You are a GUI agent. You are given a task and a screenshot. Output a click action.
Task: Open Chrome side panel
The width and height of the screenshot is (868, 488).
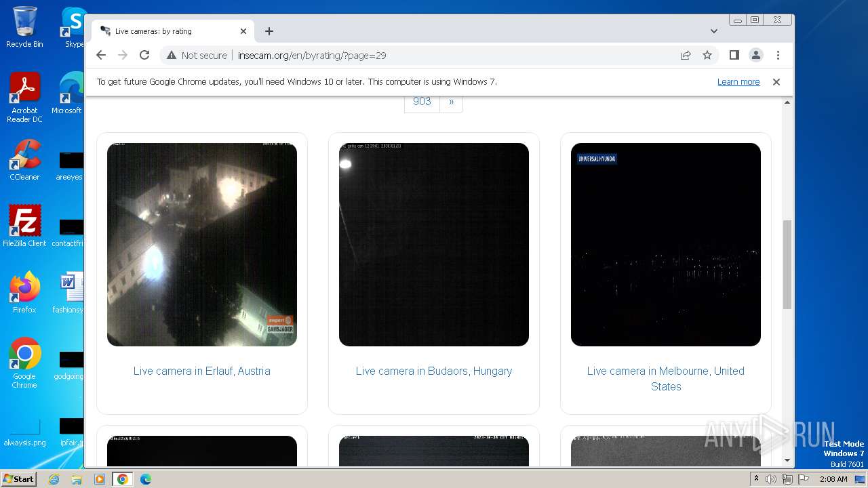coord(734,55)
